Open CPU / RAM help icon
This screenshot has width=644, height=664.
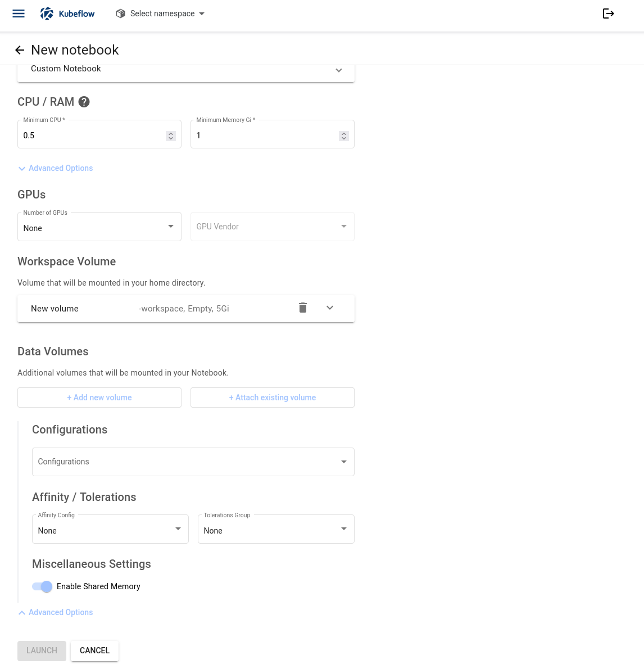[x=84, y=102]
